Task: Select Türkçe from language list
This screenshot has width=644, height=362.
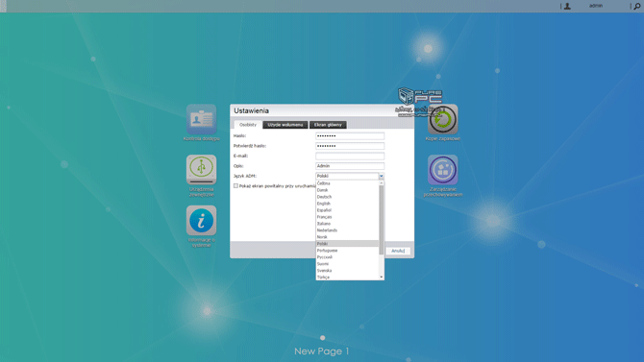Action: [347, 278]
